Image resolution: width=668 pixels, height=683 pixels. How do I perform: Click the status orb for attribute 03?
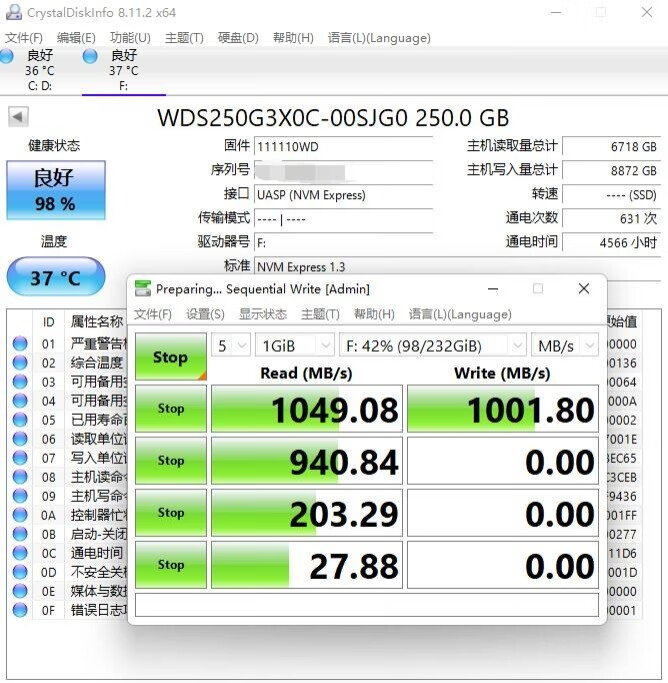click(x=20, y=382)
